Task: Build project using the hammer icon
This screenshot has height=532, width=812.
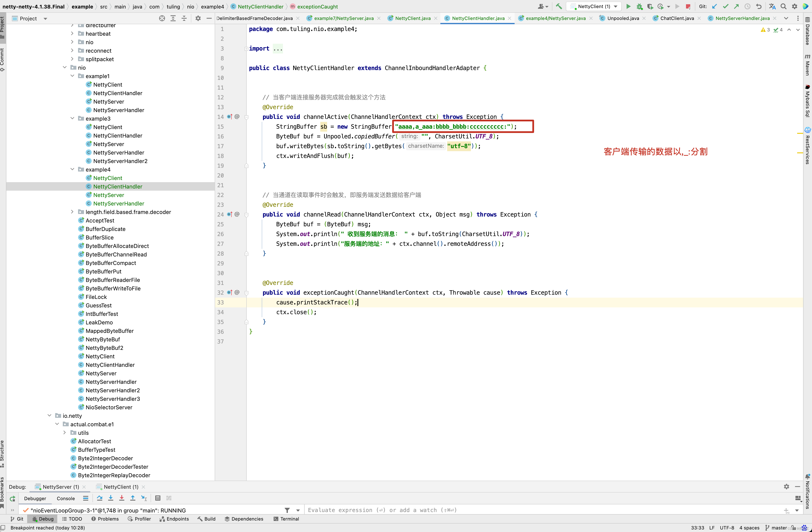Action: click(x=559, y=7)
